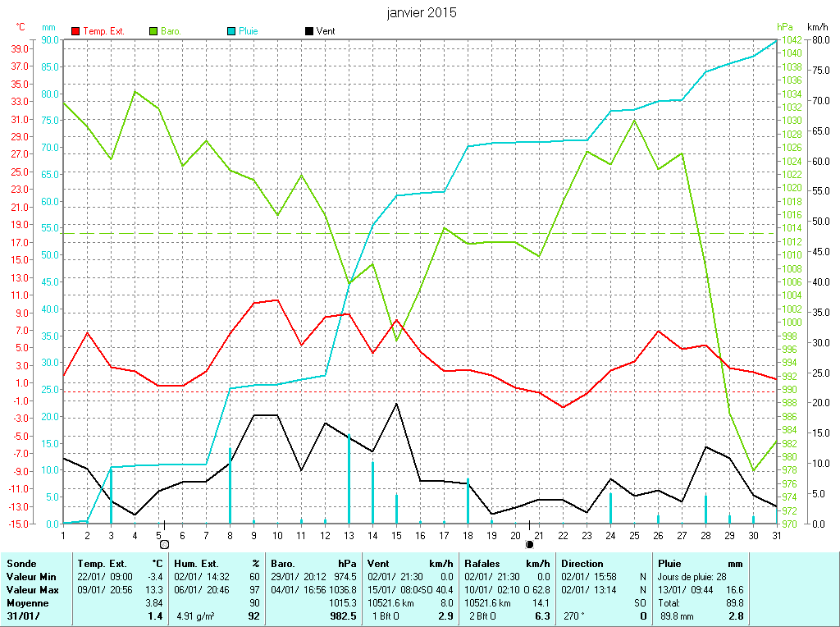Click the tall rain bar on day 13
The image size is (840, 627).
[x=349, y=480]
